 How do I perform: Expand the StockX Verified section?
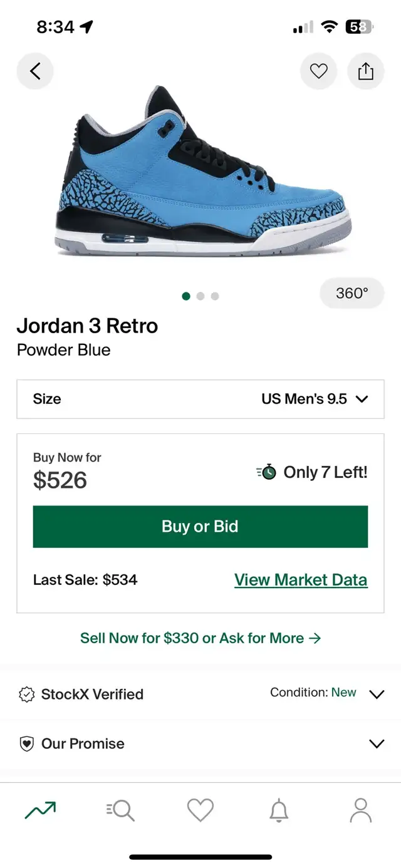tap(377, 695)
